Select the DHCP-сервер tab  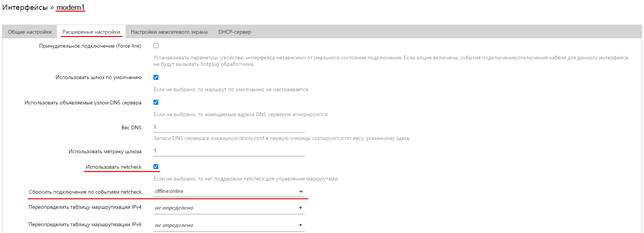point(234,32)
